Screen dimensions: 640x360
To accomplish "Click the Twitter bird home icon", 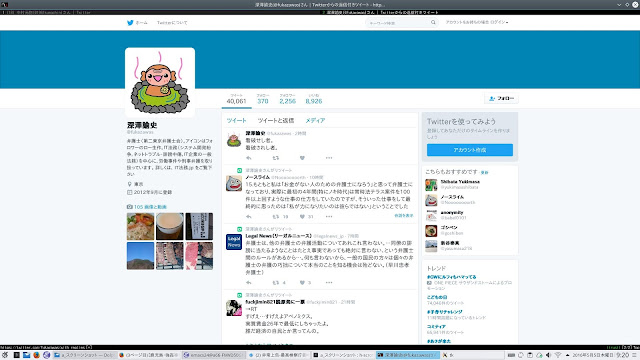I will tap(130, 23).
